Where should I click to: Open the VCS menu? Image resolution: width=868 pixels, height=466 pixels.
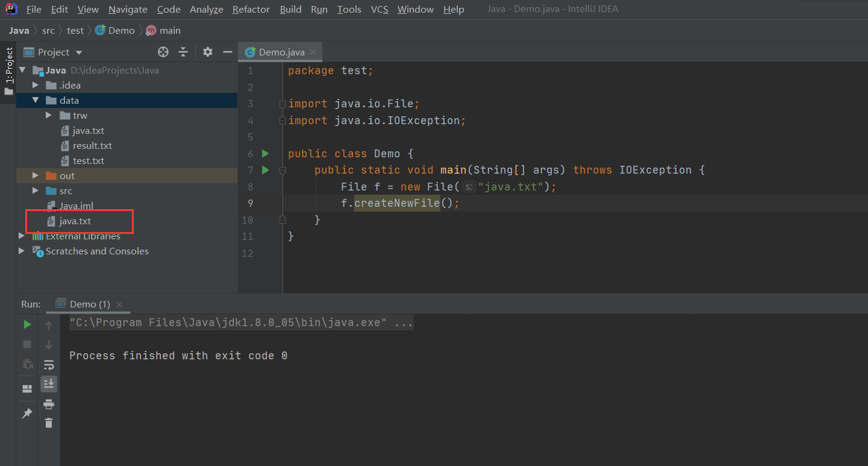379,10
